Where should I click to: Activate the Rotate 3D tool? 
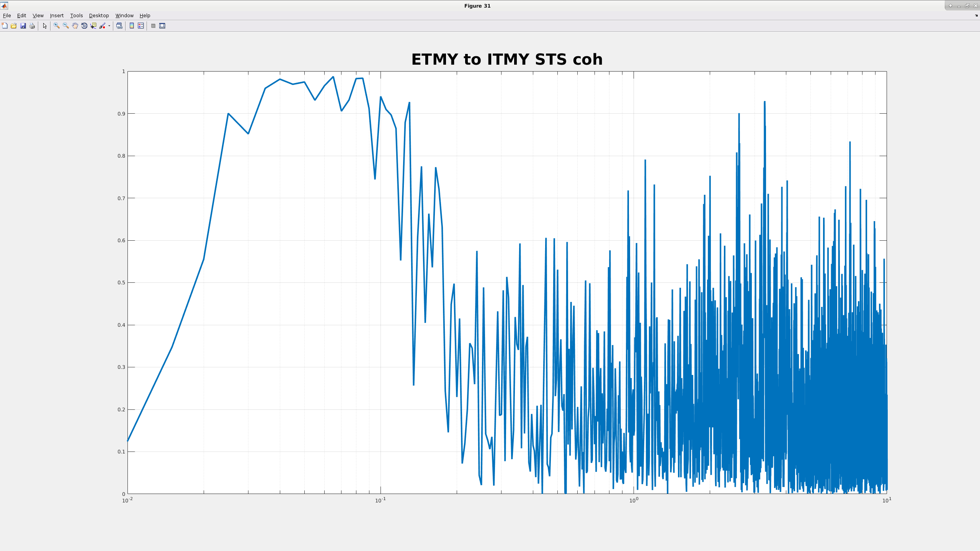pos(84,26)
